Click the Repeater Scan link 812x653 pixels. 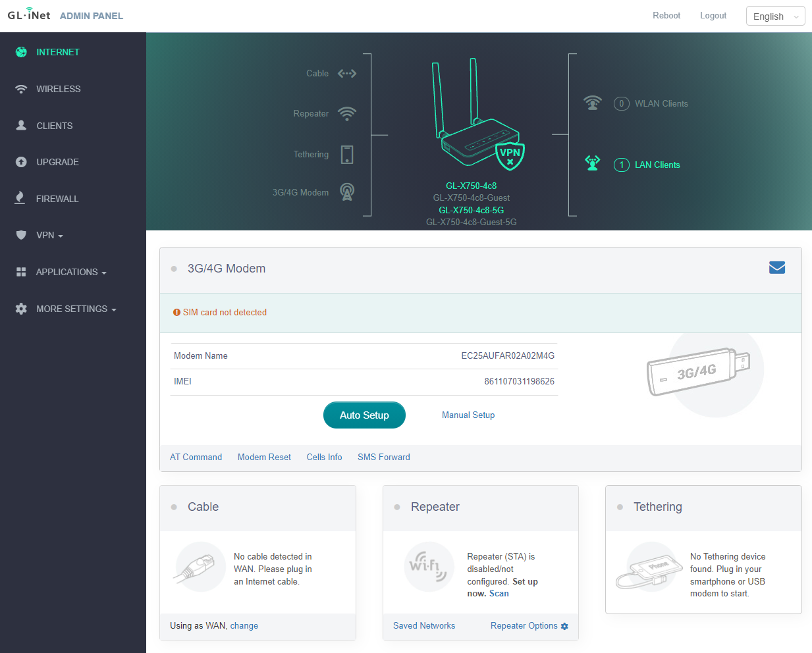point(499,593)
